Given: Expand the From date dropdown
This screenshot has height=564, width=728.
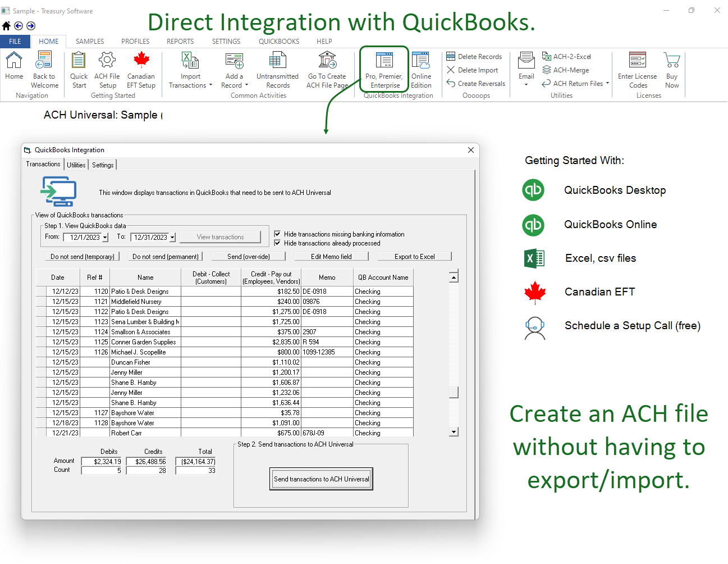Looking at the screenshot, I should pyautogui.click(x=105, y=238).
